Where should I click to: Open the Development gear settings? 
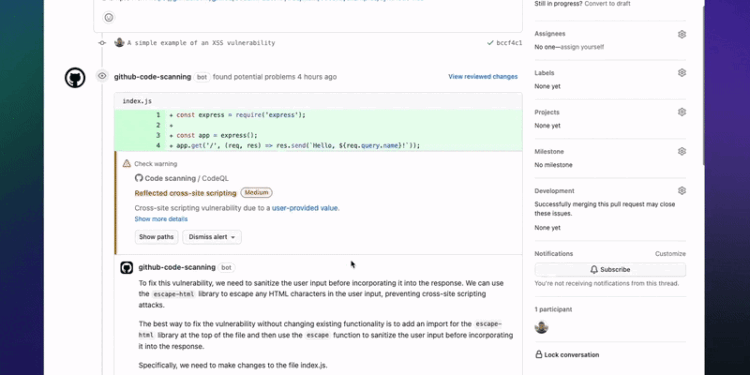tap(682, 190)
